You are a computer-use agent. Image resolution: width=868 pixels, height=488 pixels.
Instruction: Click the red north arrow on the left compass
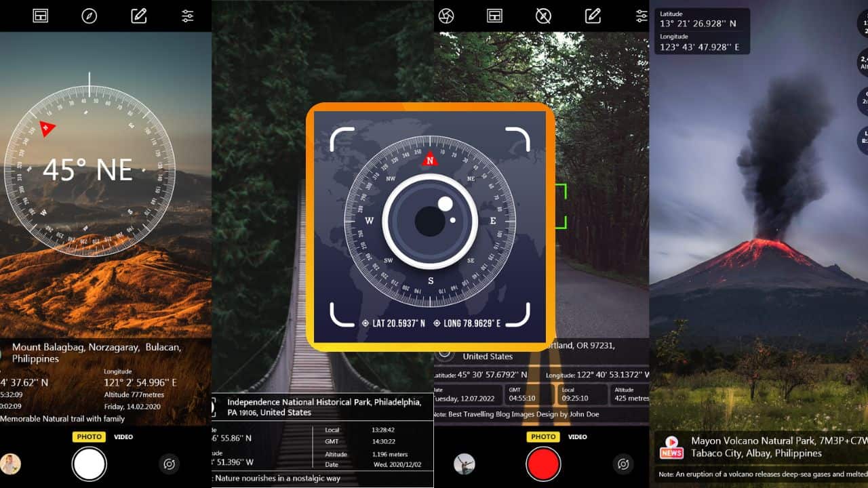click(46, 128)
